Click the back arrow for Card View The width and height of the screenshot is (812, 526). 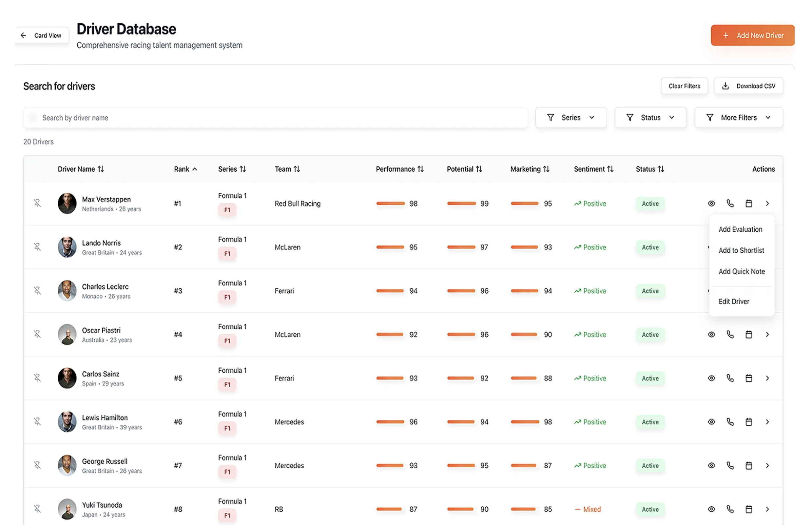[x=23, y=35]
